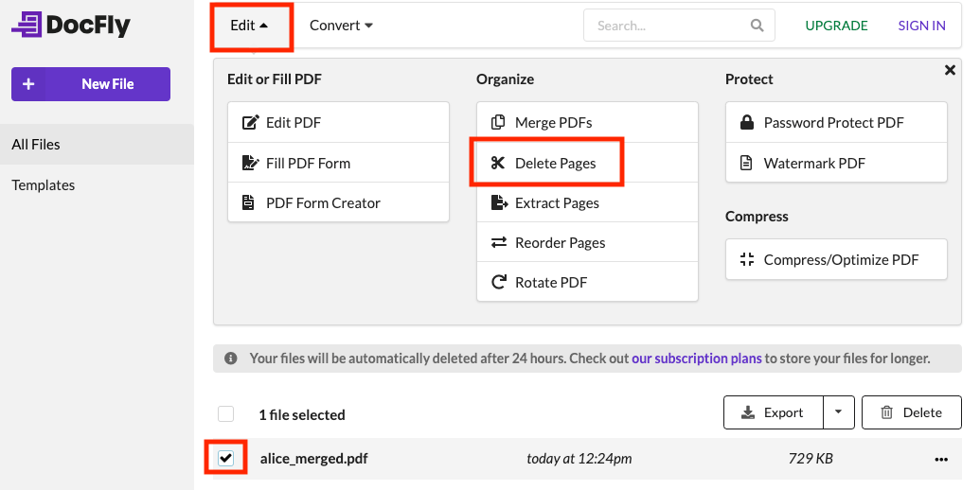This screenshot has height=490, width=980.
Task: Collapse the Edit dropdown menu
Action: coord(250,26)
